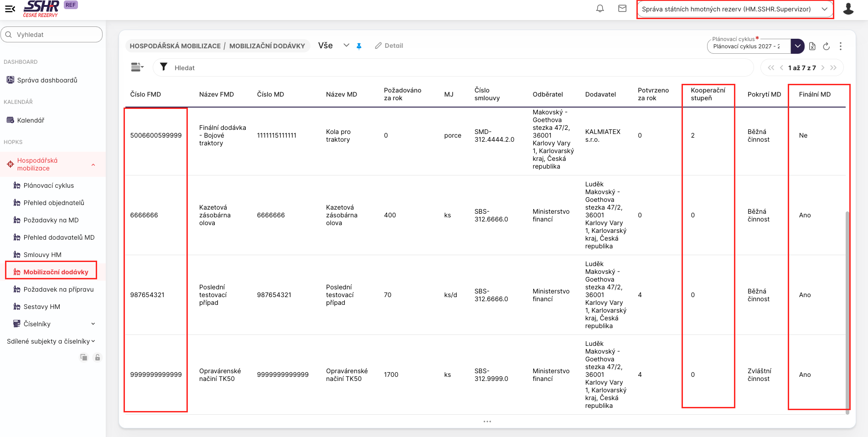Refresh the mobilization deliveries list

[x=826, y=46]
